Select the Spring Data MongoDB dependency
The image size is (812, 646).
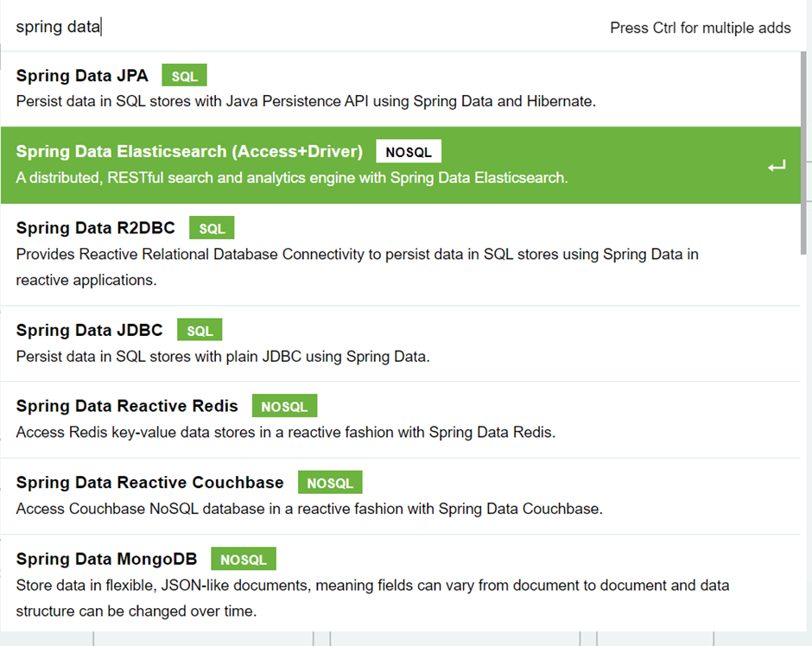point(401,583)
